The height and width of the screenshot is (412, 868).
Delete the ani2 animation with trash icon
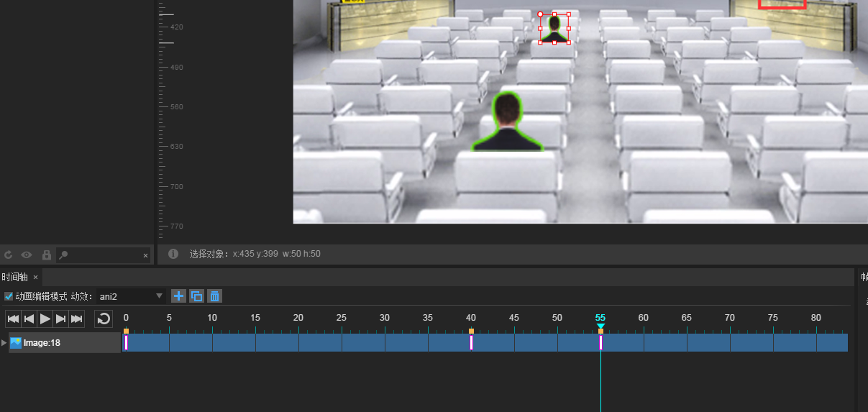click(214, 296)
